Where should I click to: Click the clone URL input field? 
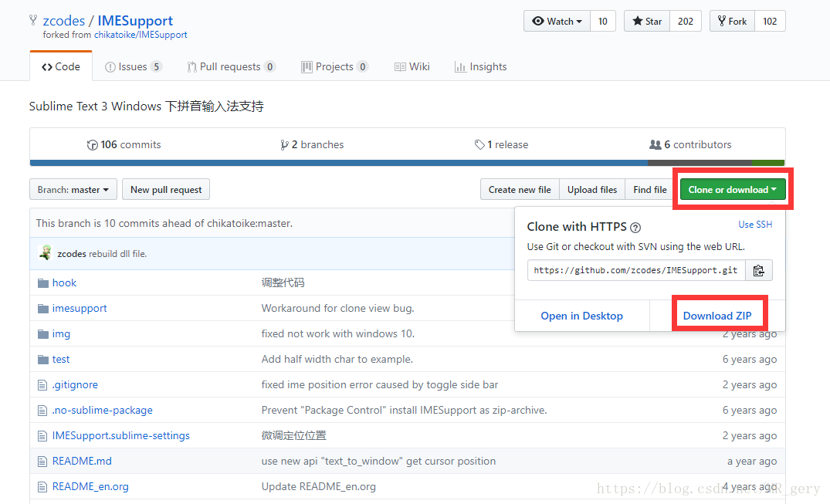[636, 271]
